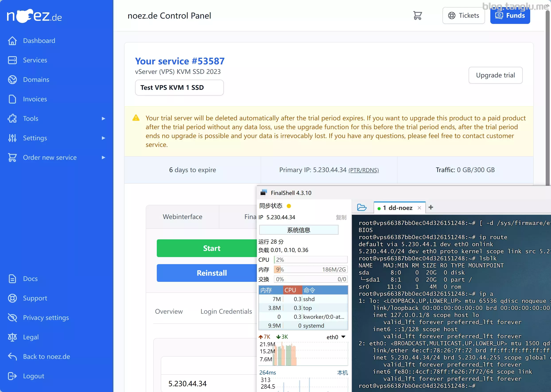The width and height of the screenshot is (551, 392).
Task: Open the Services sidebar icon
Action: pyautogui.click(x=12, y=60)
